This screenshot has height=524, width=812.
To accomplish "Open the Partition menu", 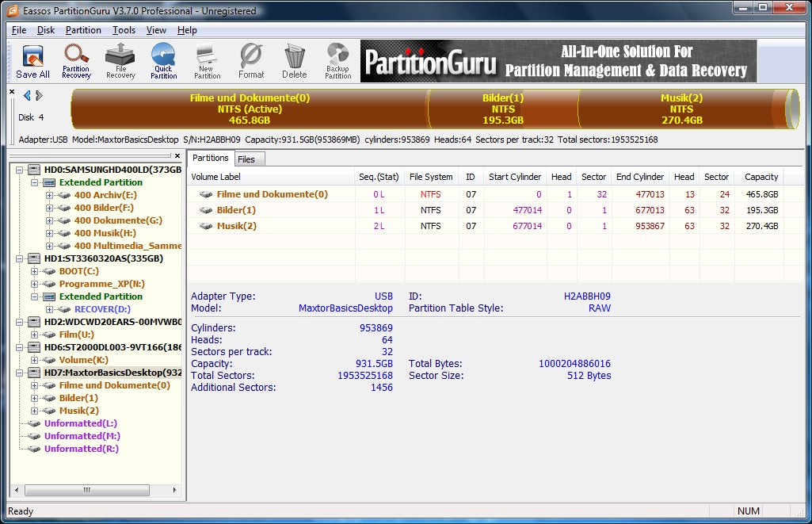I will click(x=83, y=30).
